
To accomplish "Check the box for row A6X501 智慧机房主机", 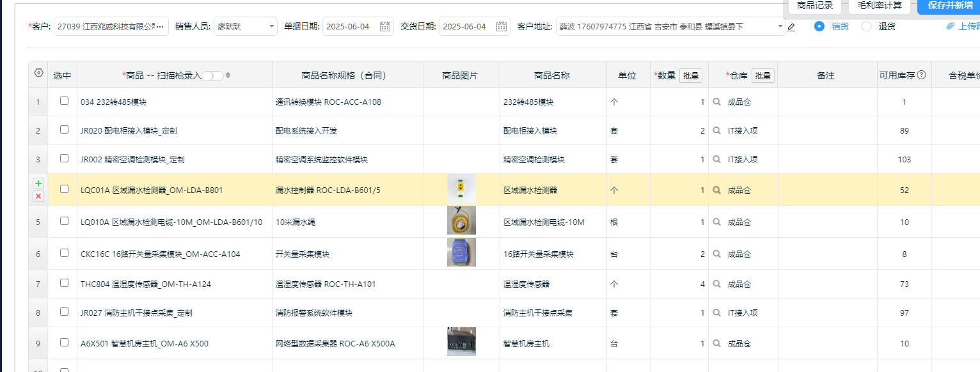I will (x=64, y=343).
